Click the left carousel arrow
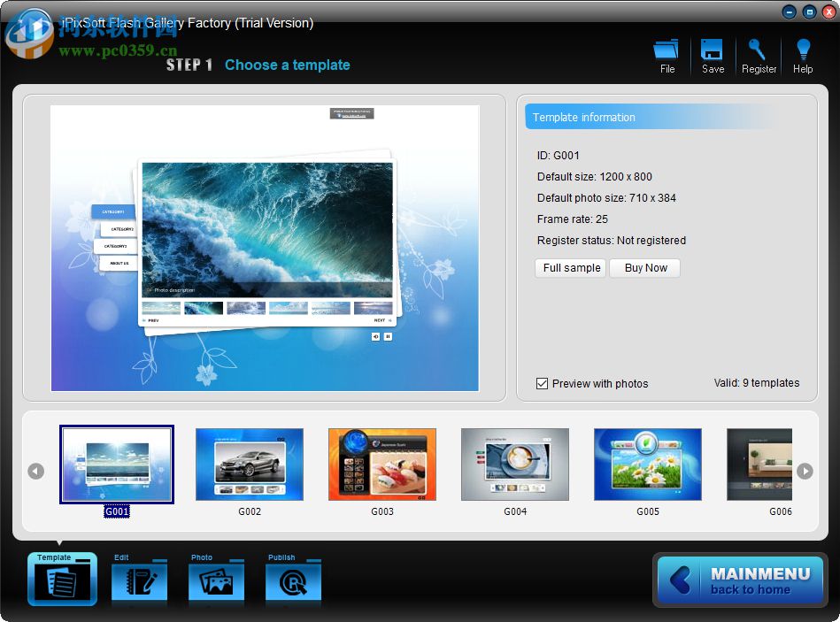 (35, 472)
